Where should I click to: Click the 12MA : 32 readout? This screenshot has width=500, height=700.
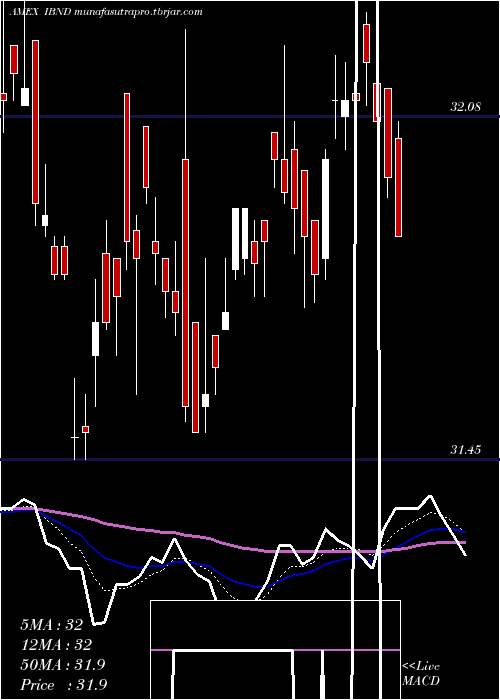click(56, 645)
